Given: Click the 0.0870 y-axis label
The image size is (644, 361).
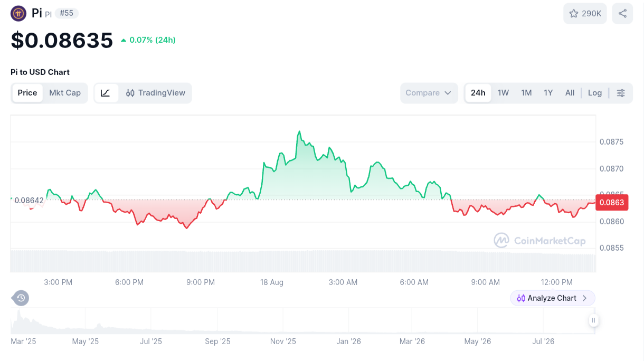Looking at the screenshot, I should [611, 169].
